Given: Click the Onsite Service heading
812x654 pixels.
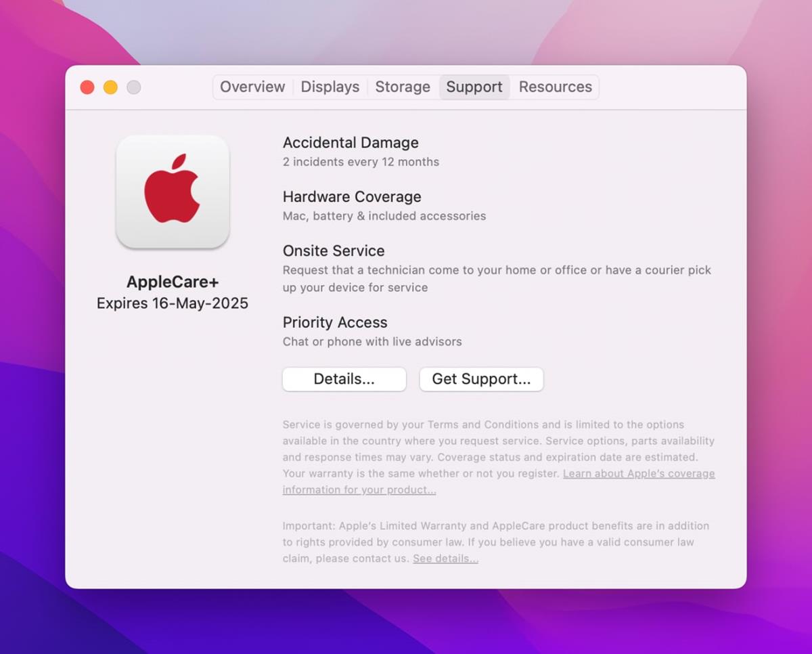Looking at the screenshot, I should (333, 250).
